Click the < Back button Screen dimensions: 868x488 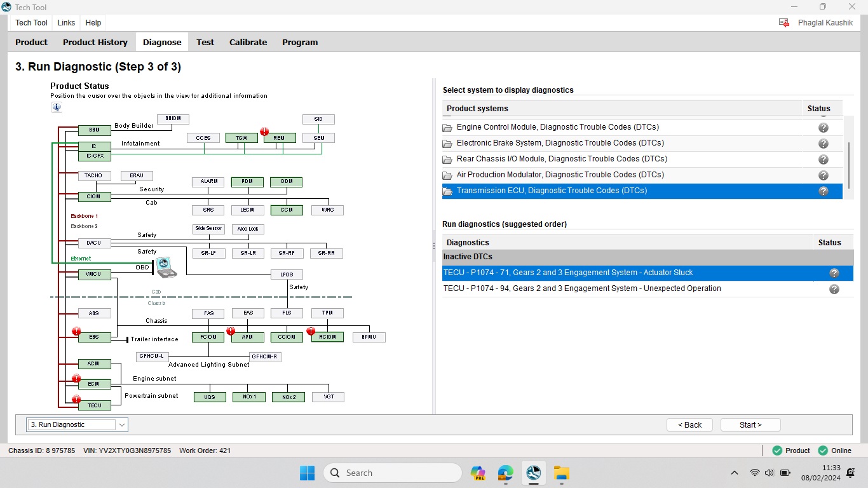pyautogui.click(x=689, y=425)
